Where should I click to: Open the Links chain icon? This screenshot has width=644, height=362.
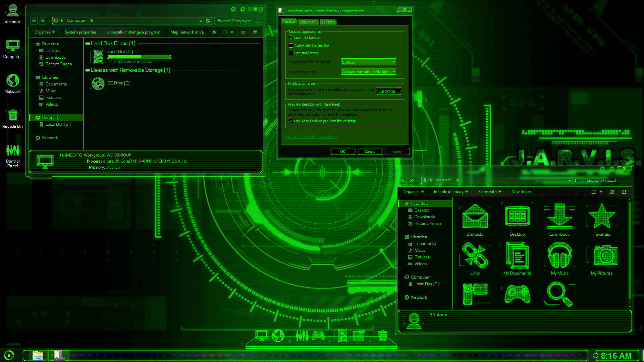point(475,256)
